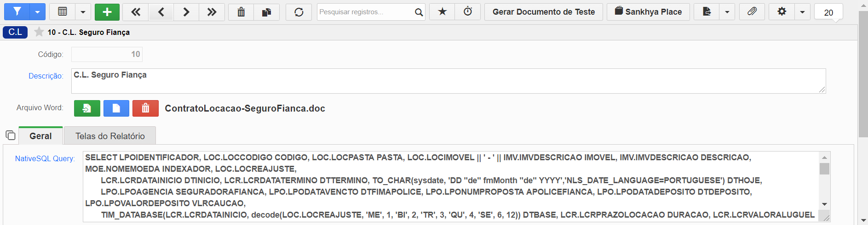Image resolution: width=868 pixels, height=225 pixels.
Task: Click the record count box showing 20
Action: click(828, 12)
